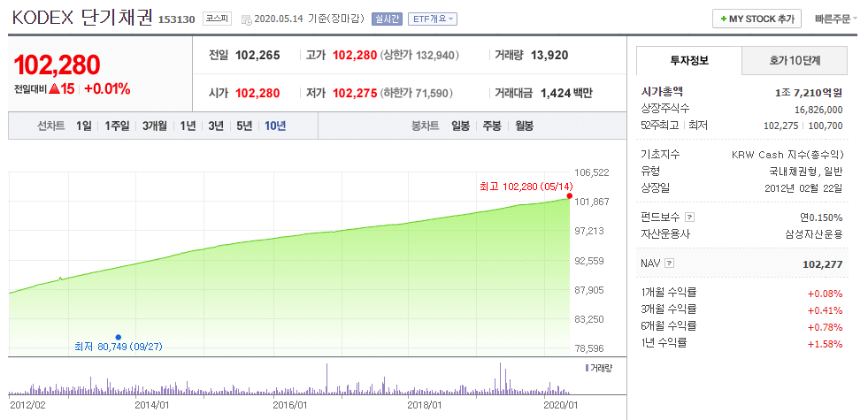This screenshot has height=420, width=868.
Task: Click the 상장일 2012년 02월 22일 value
Action: (x=803, y=188)
